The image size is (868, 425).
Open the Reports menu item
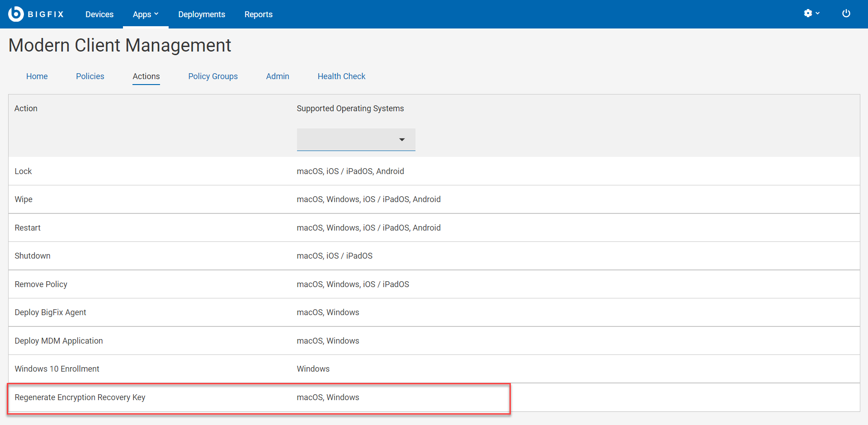258,14
